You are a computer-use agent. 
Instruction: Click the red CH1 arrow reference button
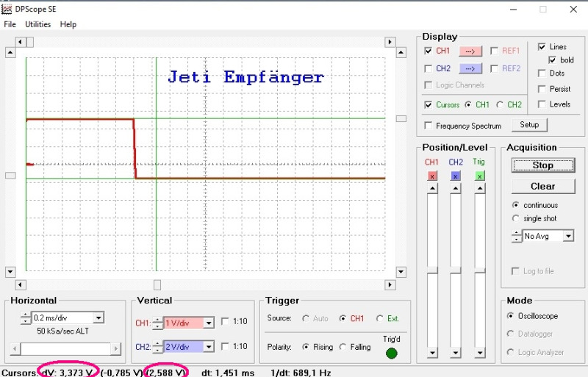pos(470,51)
